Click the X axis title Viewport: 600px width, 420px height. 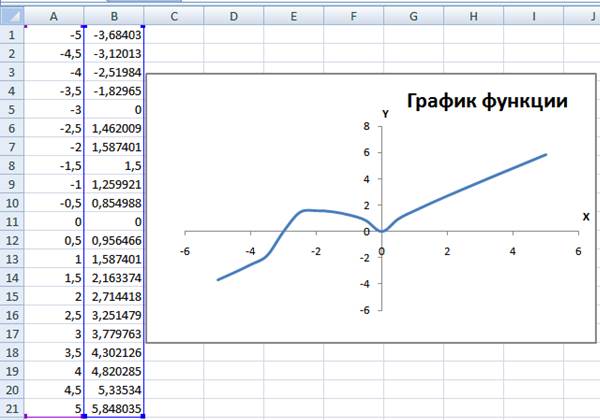coord(586,217)
